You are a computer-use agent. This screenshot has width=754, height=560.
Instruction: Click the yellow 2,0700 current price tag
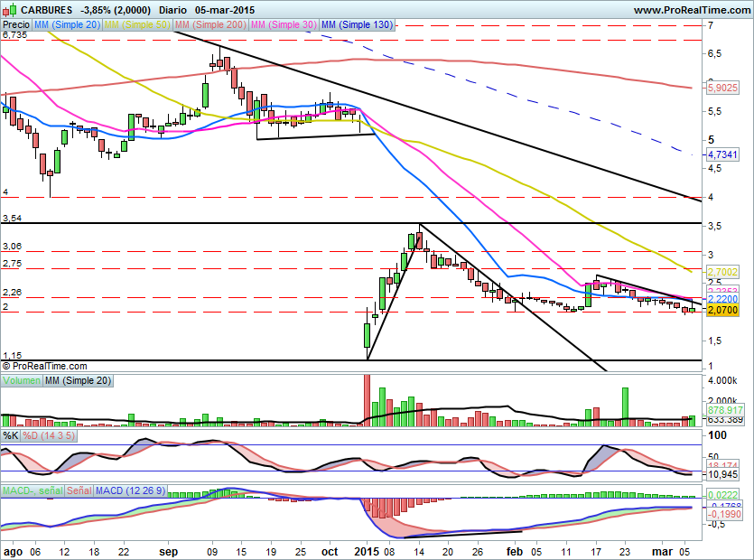722,310
